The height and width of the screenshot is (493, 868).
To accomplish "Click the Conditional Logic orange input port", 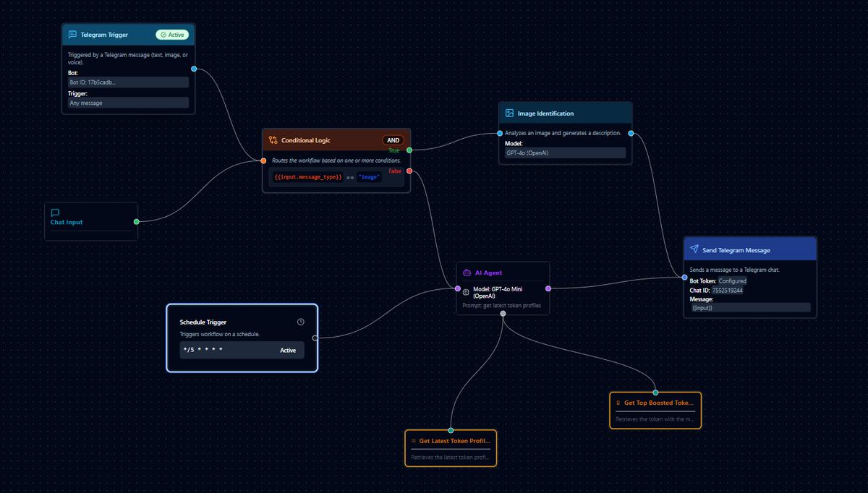I will click(x=263, y=160).
